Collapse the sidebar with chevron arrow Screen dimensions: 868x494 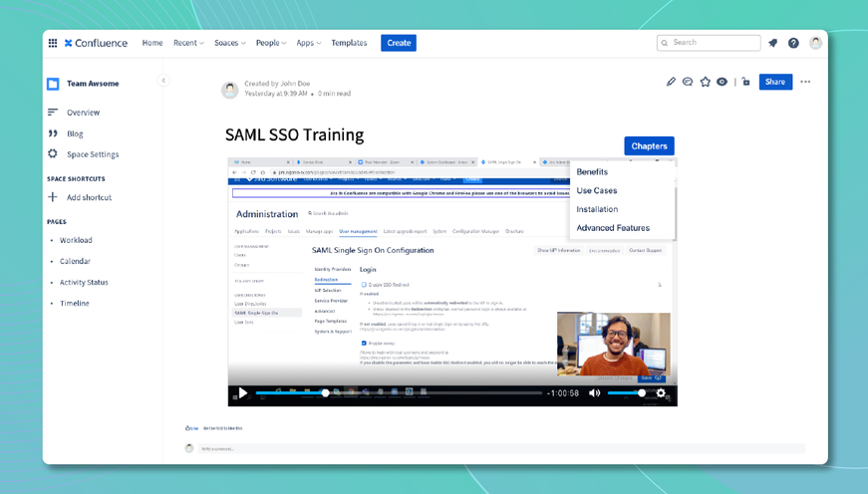163,81
